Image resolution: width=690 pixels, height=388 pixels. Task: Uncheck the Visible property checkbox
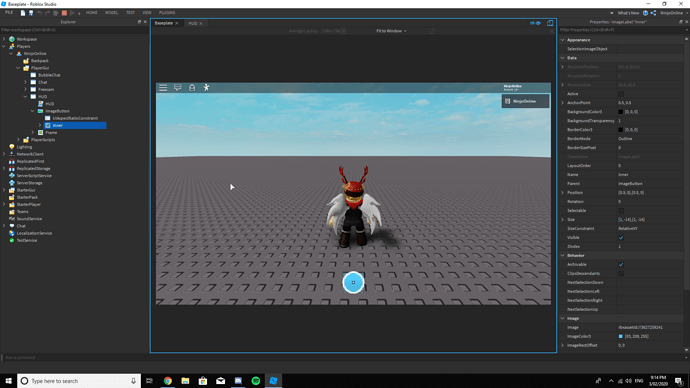point(621,238)
